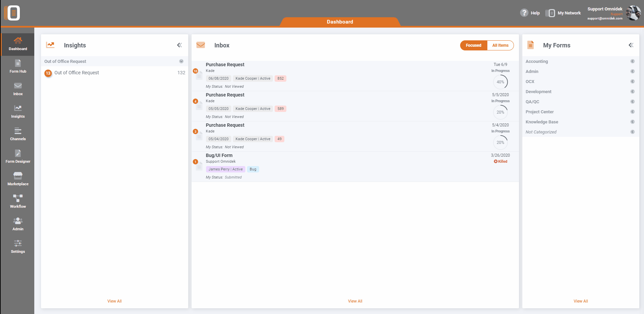Expand the Out of Office Request dropdown
Image resolution: width=644 pixels, height=314 pixels.
click(x=182, y=61)
